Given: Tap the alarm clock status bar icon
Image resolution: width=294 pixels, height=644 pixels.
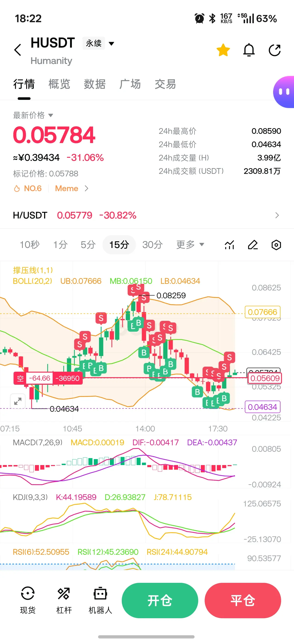Looking at the screenshot, I should [199, 18].
